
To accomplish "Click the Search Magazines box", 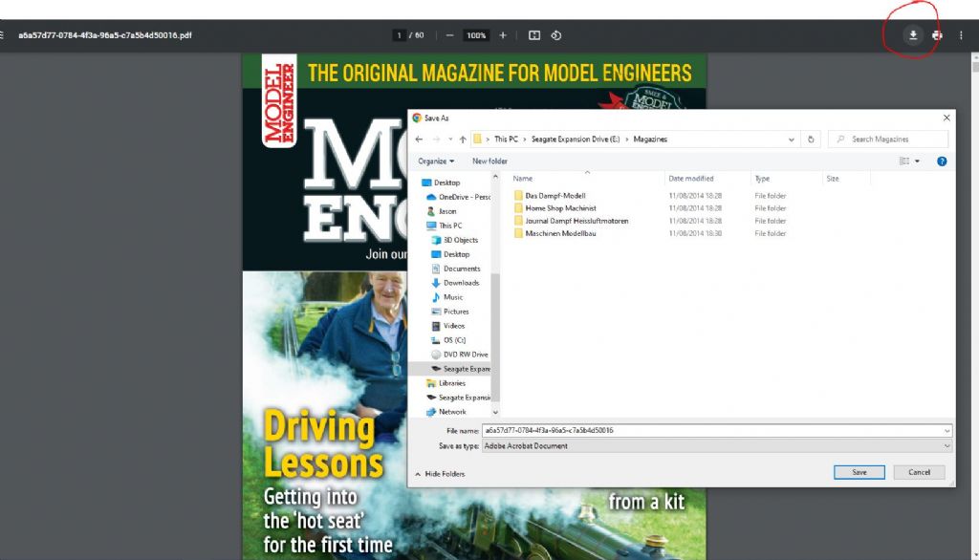I will 888,140.
